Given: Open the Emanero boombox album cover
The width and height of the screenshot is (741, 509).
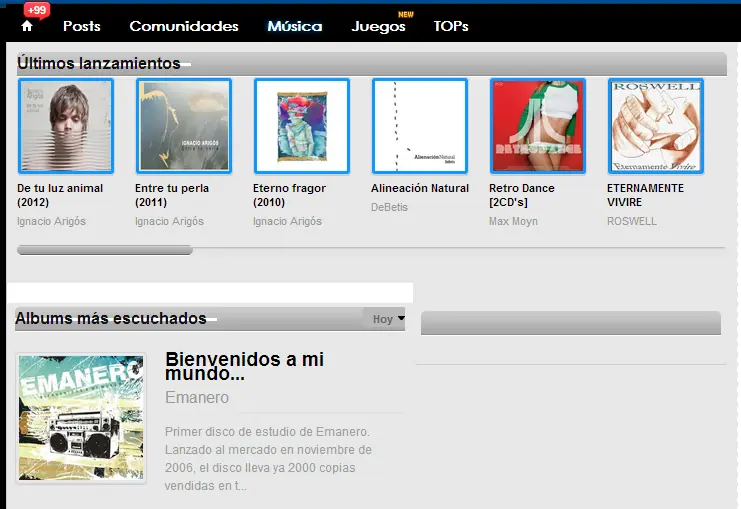Looking at the screenshot, I should (x=81, y=418).
